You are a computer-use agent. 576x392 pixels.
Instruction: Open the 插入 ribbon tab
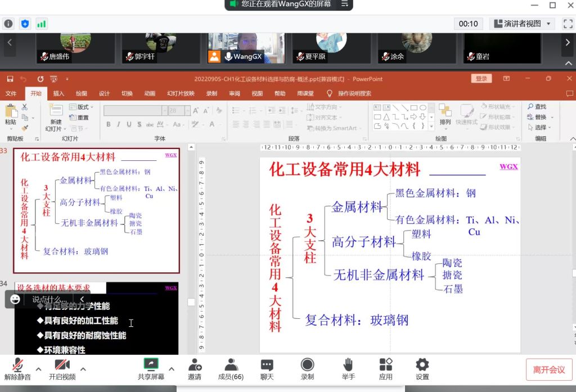[x=58, y=93]
